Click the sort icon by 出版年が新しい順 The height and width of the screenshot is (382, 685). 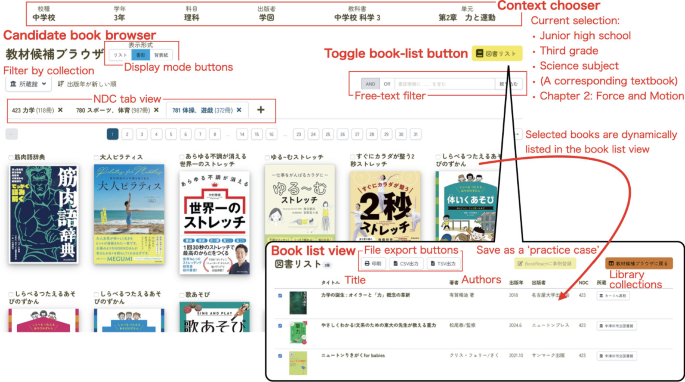click(x=61, y=83)
